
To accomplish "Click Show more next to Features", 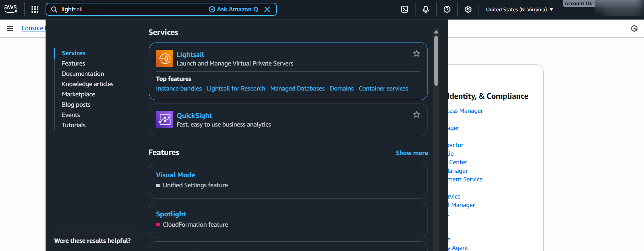I will [412, 153].
